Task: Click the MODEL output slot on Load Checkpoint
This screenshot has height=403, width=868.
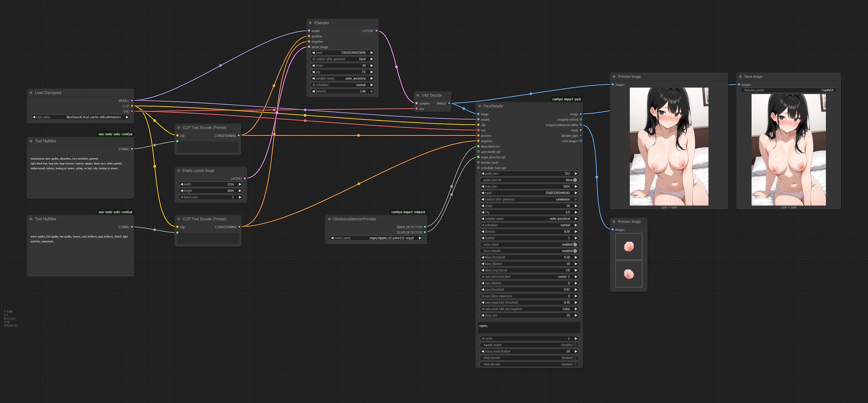Action: (x=132, y=101)
